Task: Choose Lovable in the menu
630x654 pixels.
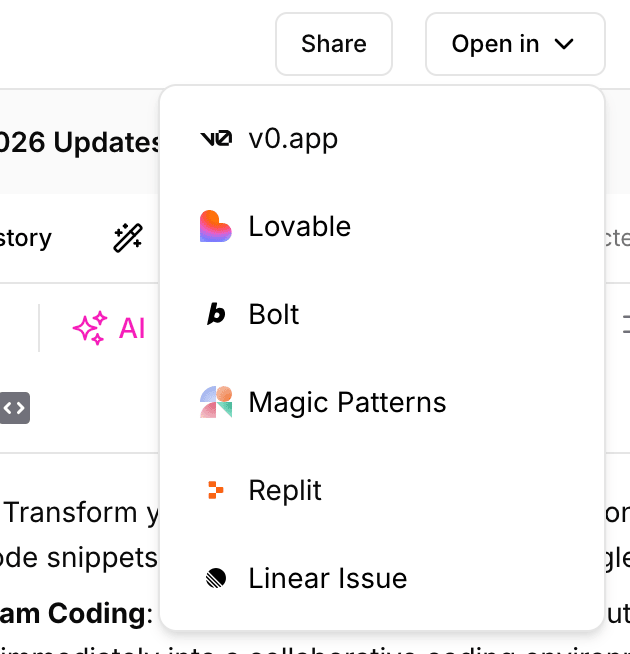Action: (x=299, y=227)
